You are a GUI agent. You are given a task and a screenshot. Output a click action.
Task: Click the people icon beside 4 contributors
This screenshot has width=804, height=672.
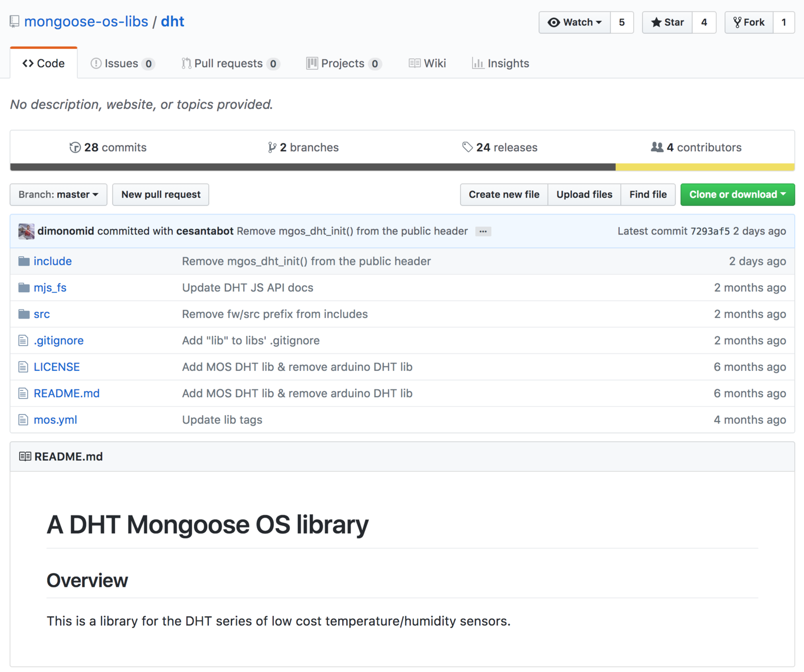point(657,147)
